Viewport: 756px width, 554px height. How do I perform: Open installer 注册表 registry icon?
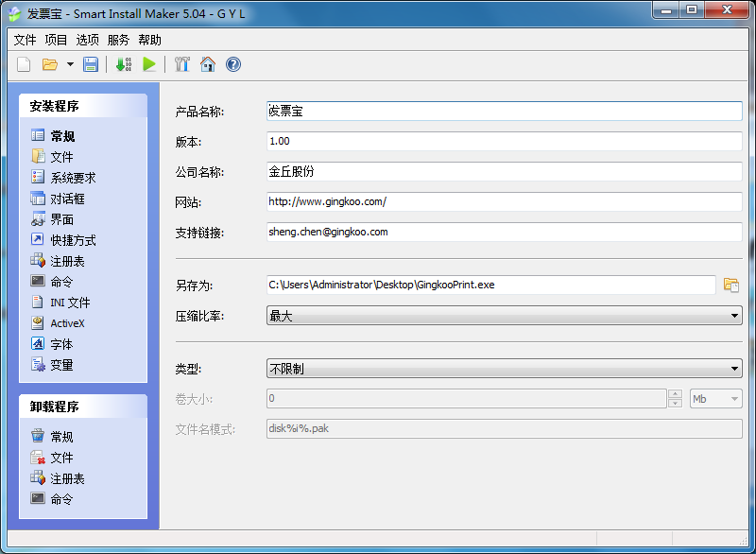pyautogui.click(x=38, y=260)
